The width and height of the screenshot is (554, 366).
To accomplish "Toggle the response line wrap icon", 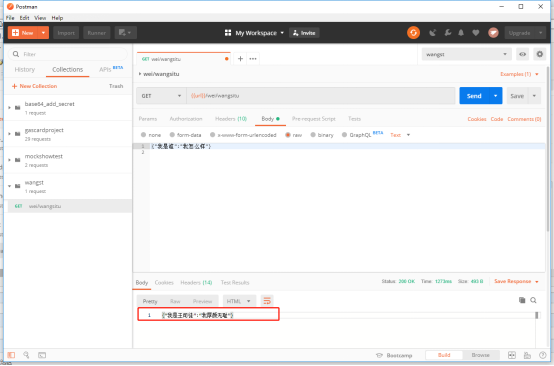I will tap(267, 301).
